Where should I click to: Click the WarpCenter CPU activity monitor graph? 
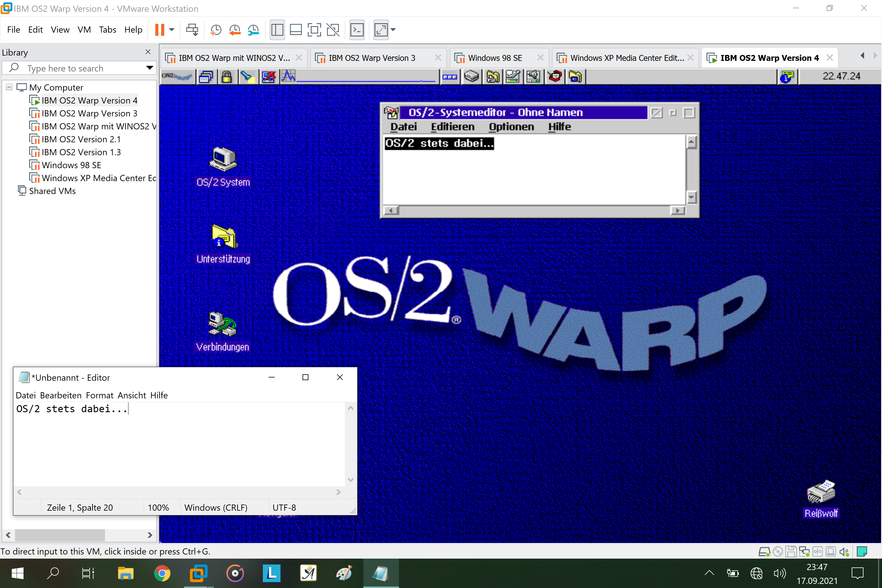359,76
